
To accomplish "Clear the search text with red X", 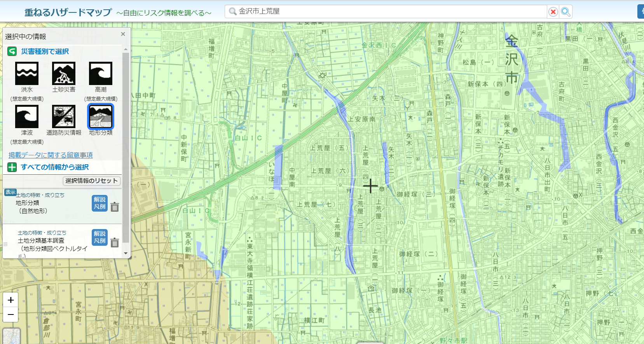I will (553, 12).
